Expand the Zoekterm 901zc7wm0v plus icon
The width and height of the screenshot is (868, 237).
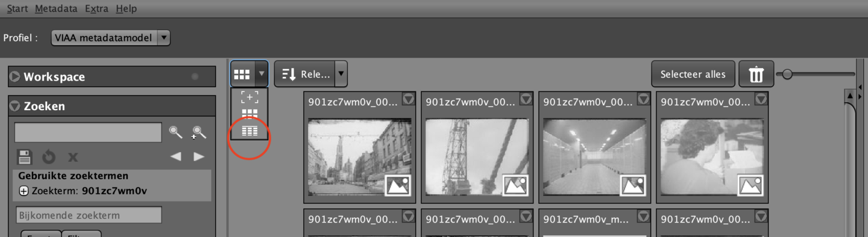24,191
